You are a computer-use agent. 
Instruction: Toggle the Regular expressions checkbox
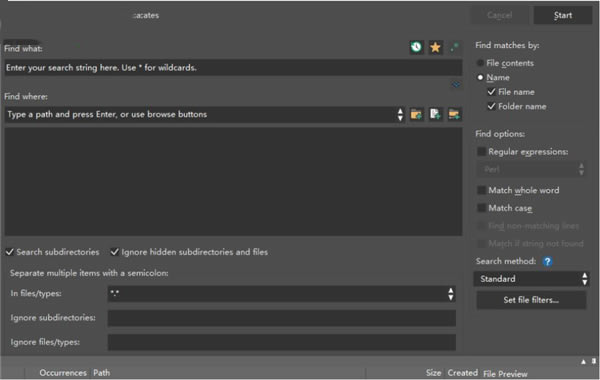click(x=481, y=152)
